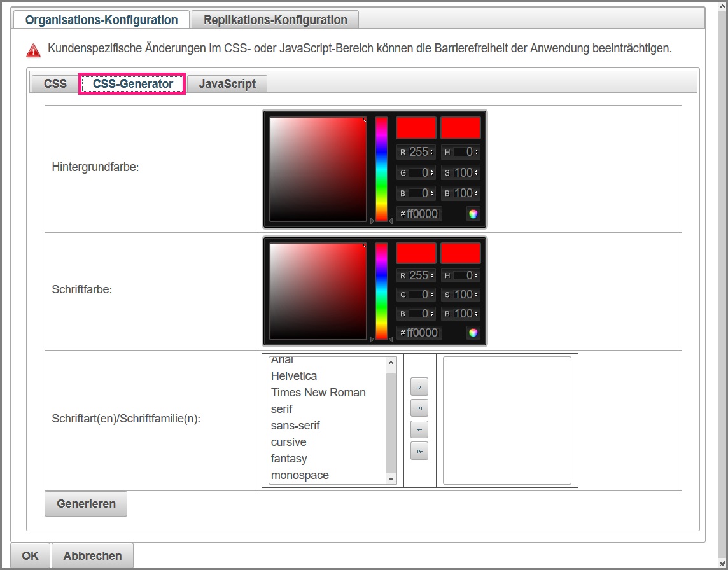Click the move-selected-font-right arrow button
Viewport: 728px width, 570px height.
pos(419,386)
